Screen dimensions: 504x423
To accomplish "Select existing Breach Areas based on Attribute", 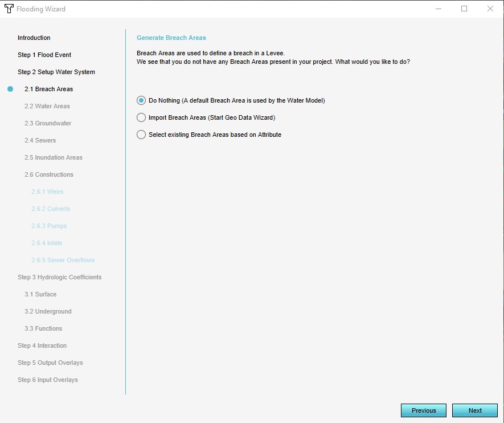I will [x=141, y=135].
